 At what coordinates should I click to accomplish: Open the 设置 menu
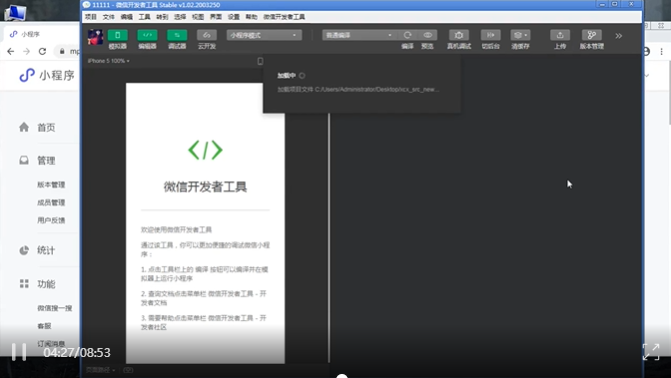[234, 17]
